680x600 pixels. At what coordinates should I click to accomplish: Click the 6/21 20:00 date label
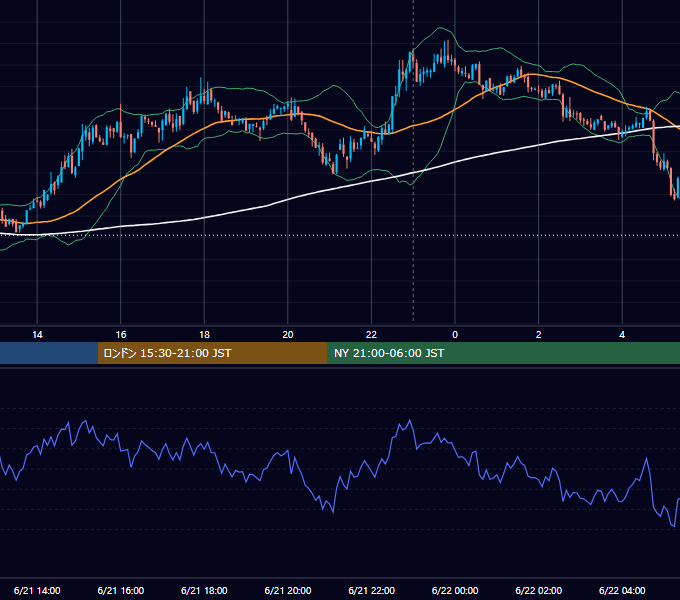tap(288, 590)
